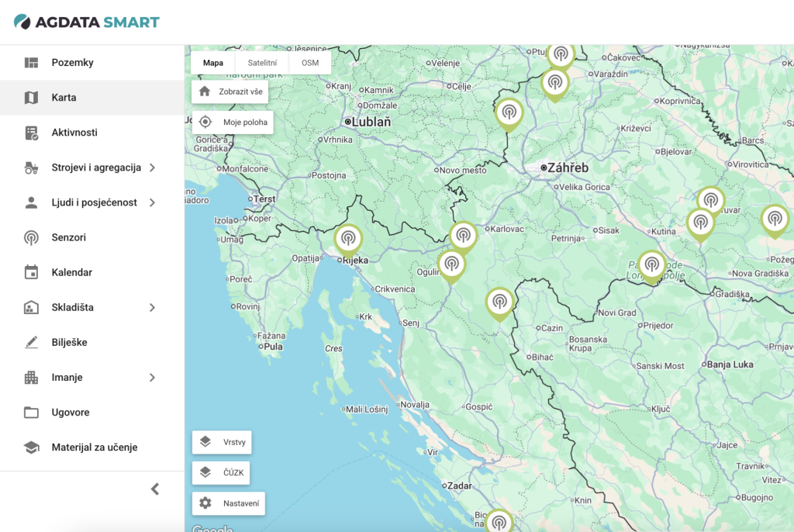Click the Aktivnosti checklist icon
Screen dimensions: 794x532
(x=31, y=133)
